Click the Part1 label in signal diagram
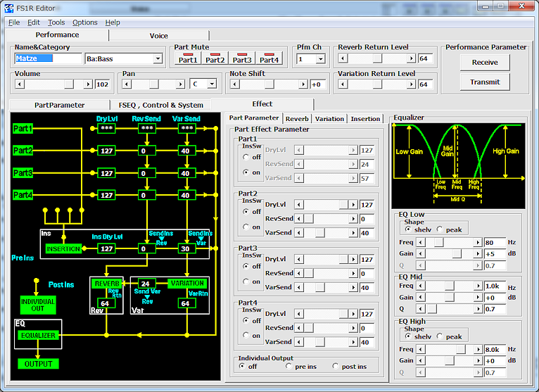 (x=23, y=129)
